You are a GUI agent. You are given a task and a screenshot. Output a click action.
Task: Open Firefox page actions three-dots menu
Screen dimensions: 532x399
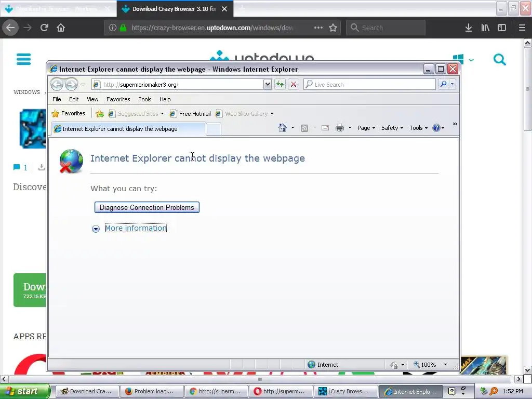[318, 28]
